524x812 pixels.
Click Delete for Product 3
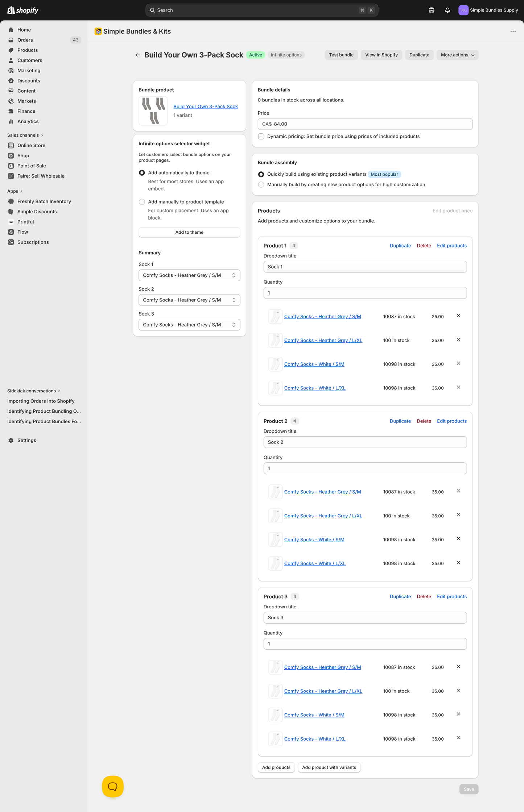point(424,596)
